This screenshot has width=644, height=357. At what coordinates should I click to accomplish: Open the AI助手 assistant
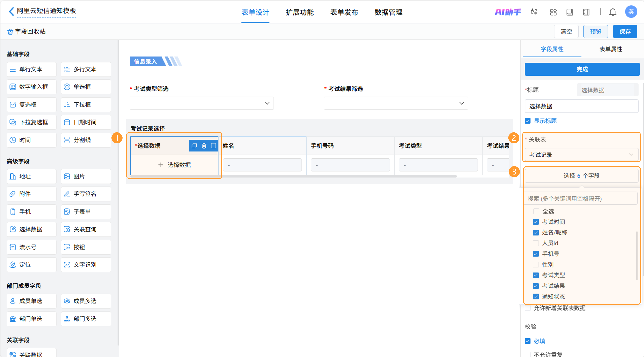click(508, 12)
